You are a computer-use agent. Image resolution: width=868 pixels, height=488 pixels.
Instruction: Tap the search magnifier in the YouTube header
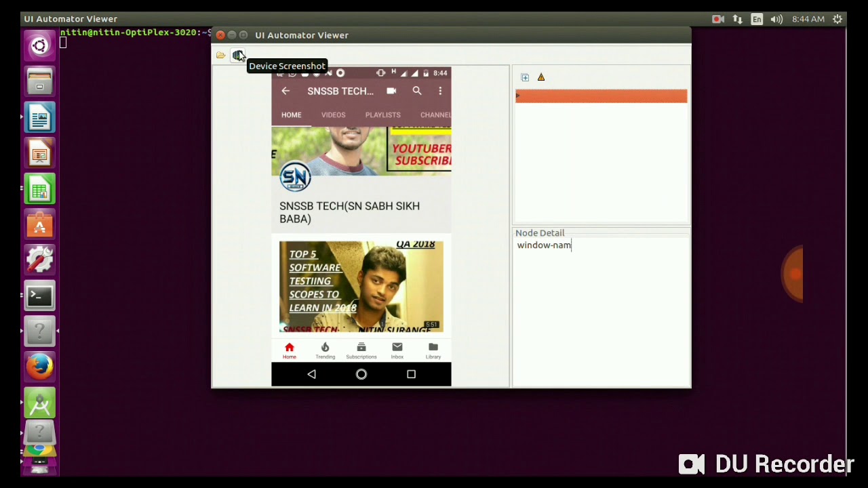[417, 91]
